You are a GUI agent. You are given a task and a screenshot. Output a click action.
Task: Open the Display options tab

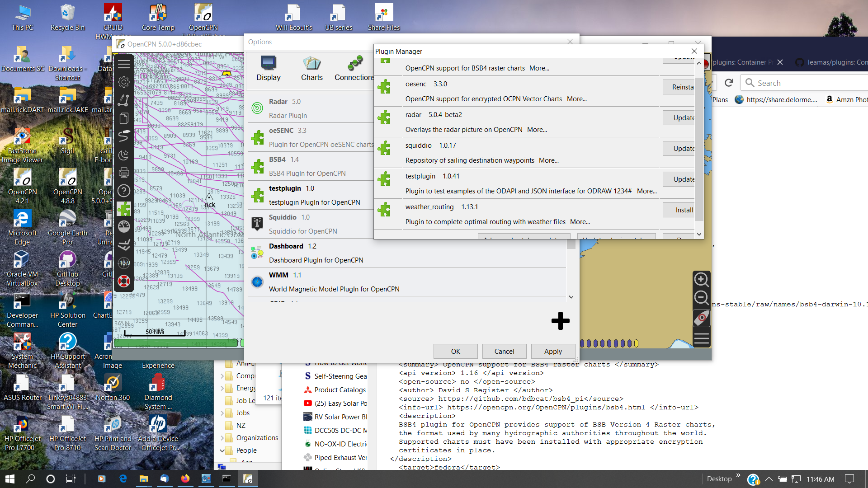click(x=269, y=68)
